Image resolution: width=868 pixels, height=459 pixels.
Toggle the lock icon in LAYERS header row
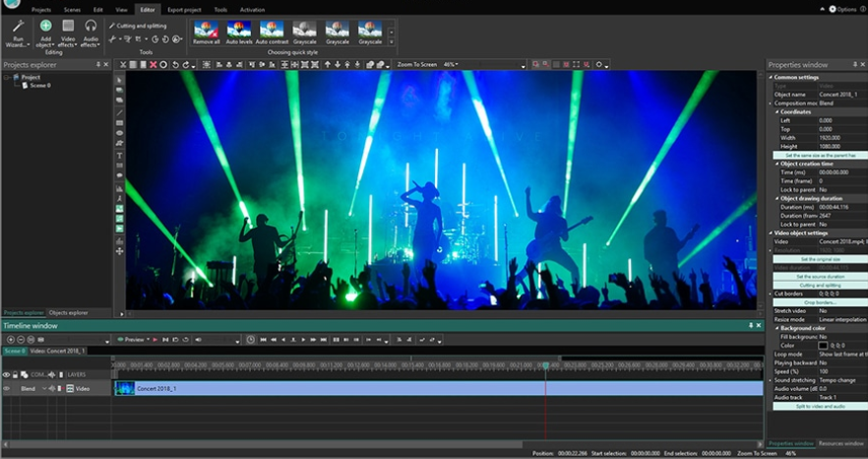coord(15,374)
